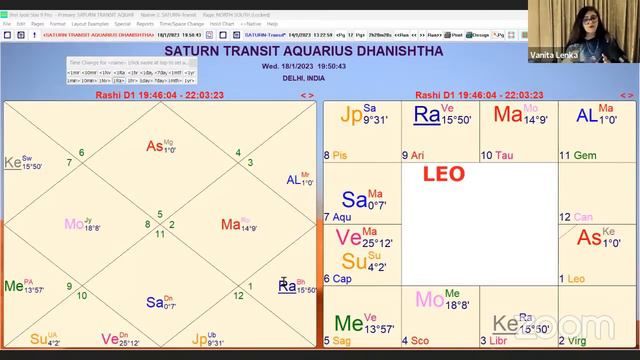The height and width of the screenshot is (360, 640).
Task: Click Saturn Sa 0°7' in North chart
Action: tap(161, 302)
